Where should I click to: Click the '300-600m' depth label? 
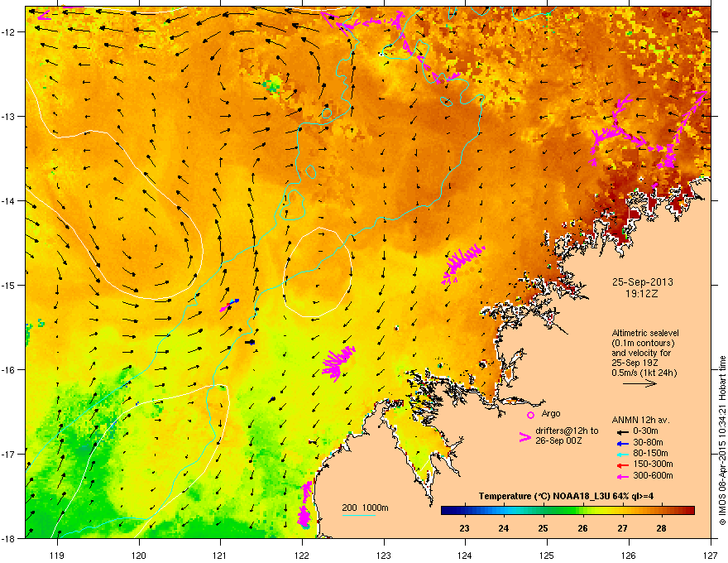click(653, 475)
